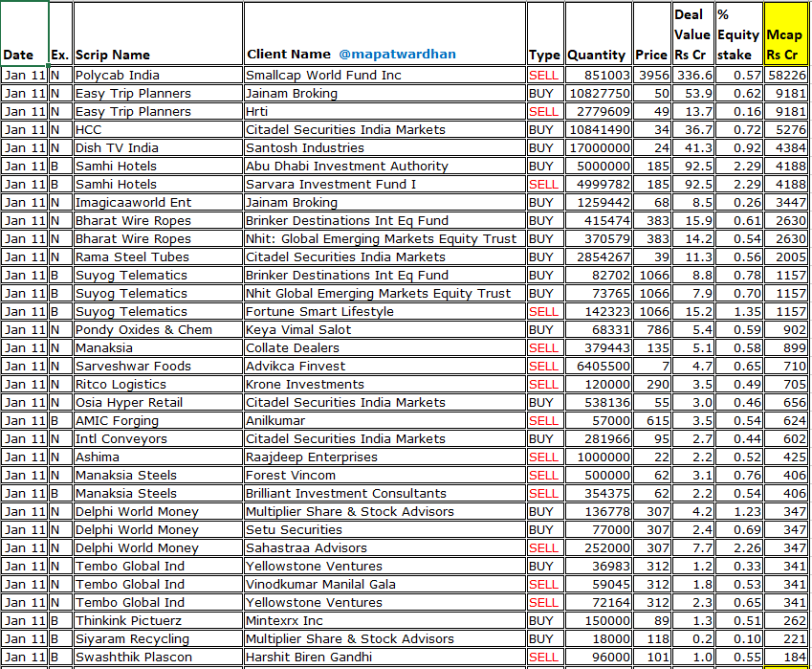Select 'Thinkink Pictuerz' scrip cell

click(x=158, y=620)
